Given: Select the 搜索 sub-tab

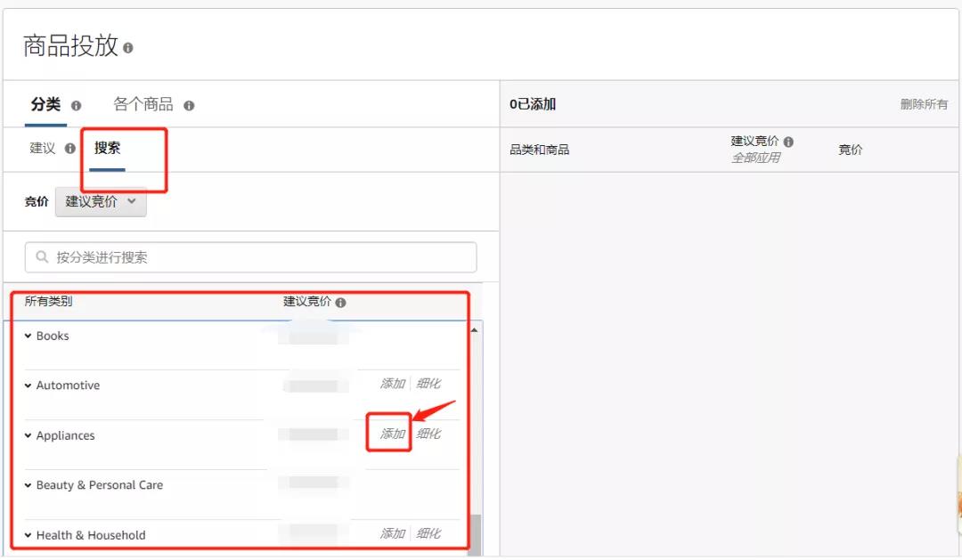Looking at the screenshot, I should (x=108, y=149).
